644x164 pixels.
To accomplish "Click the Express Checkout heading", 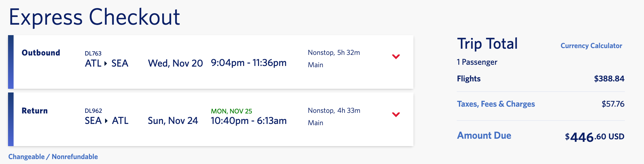I will click(94, 17).
